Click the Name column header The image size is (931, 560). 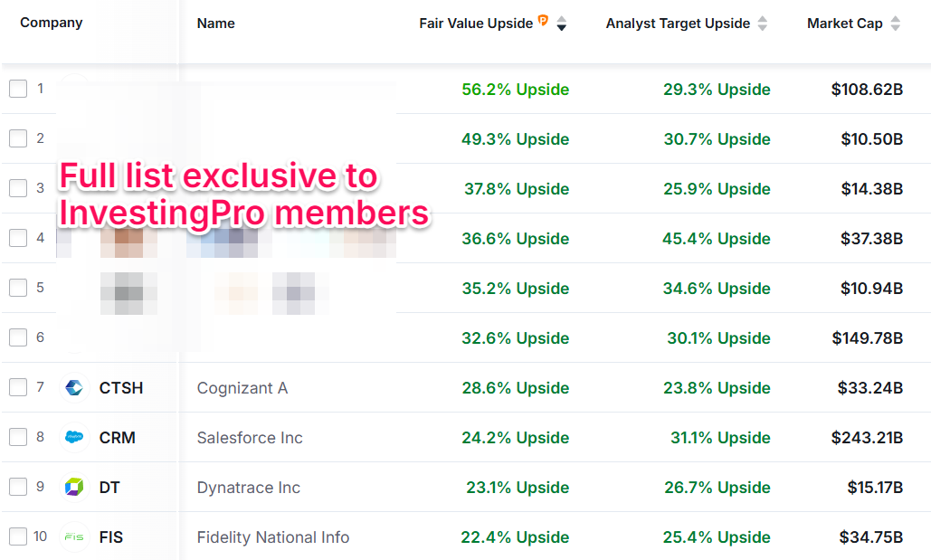point(215,23)
